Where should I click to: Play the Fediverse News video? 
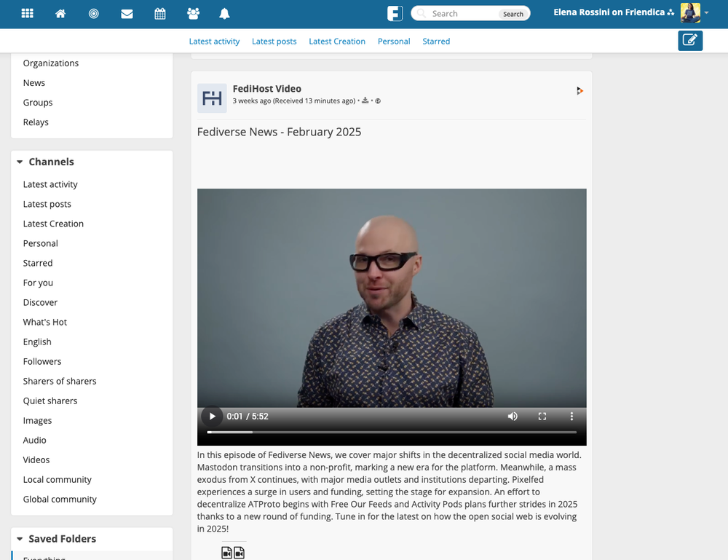pyautogui.click(x=212, y=417)
